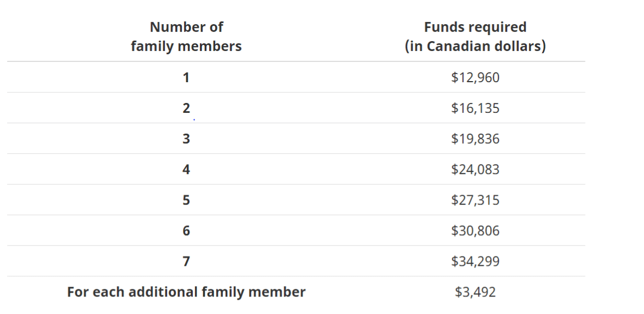Select the number 4 family members cell
The image size is (644, 314).
pyautogui.click(x=186, y=169)
